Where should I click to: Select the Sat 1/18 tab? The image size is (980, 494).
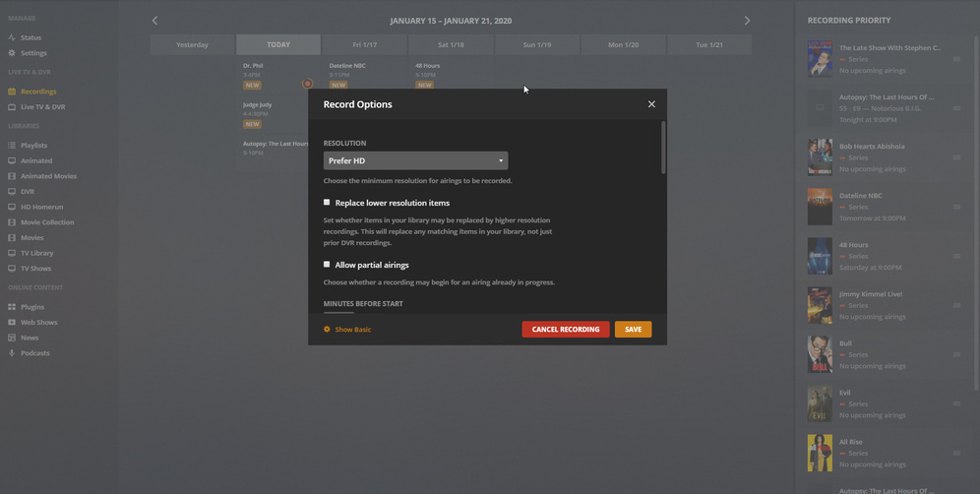point(451,45)
